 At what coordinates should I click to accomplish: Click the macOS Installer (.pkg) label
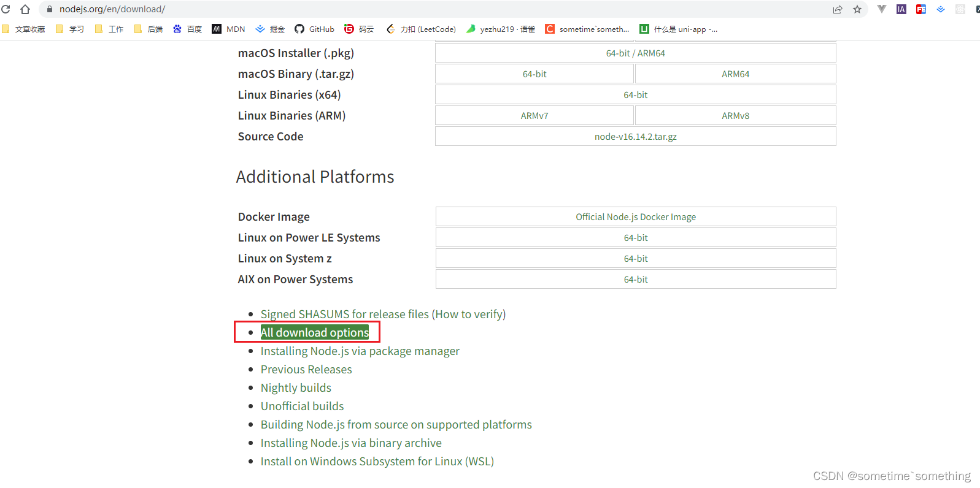296,53
